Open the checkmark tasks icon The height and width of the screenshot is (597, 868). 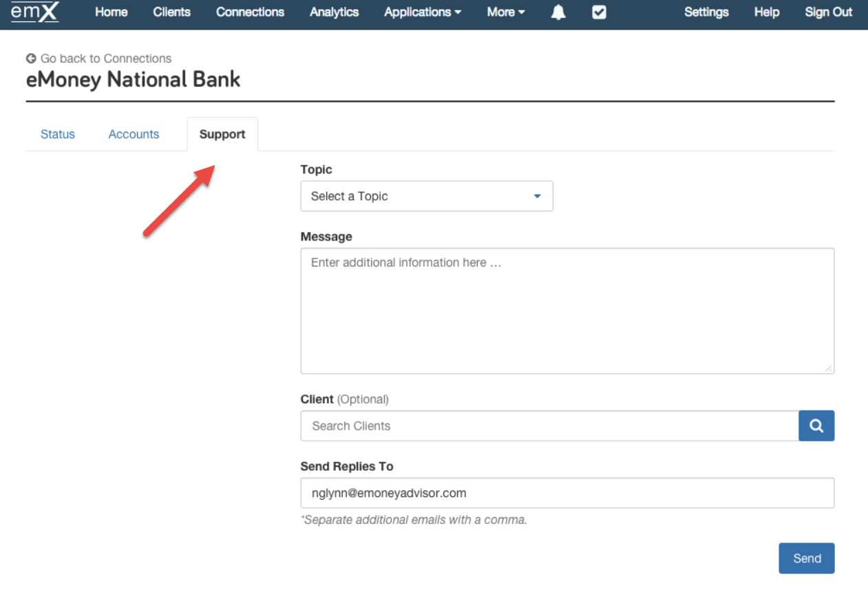599,12
